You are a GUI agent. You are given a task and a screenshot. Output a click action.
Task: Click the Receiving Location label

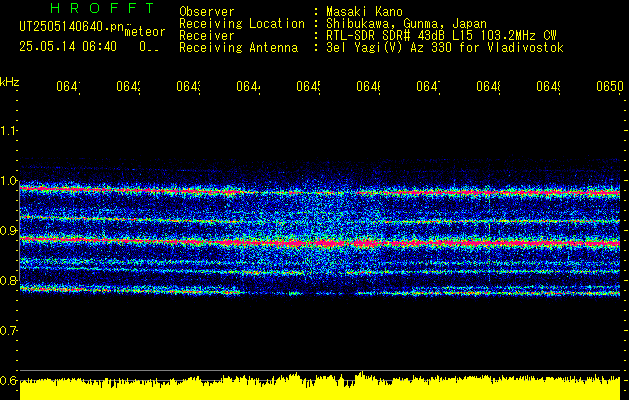pyautogui.click(x=242, y=24)
